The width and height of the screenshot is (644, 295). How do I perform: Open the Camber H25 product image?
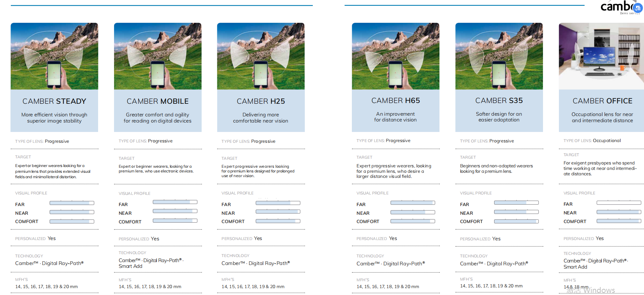[261, 56]
